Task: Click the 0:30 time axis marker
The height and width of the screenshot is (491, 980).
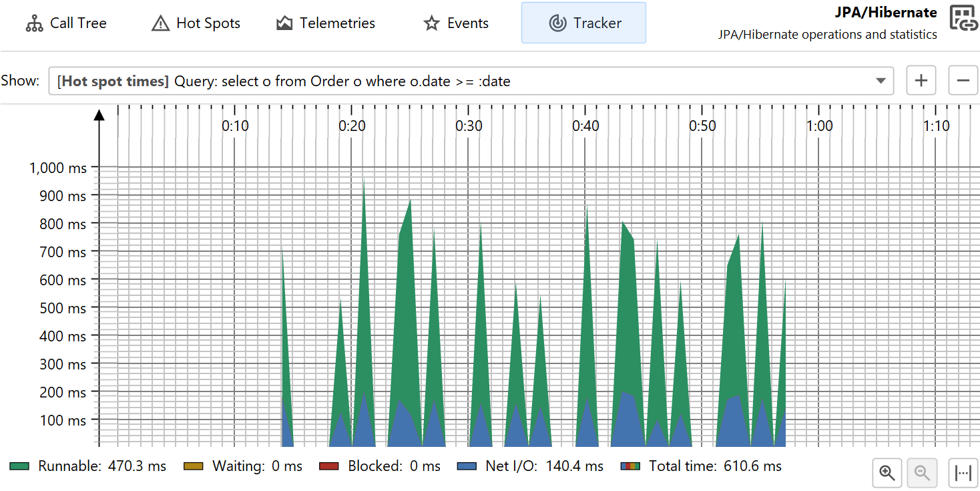Action: pos(469,126)
